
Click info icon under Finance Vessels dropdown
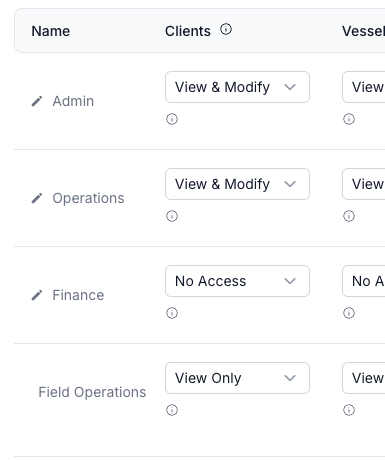[x=349, y=313]
